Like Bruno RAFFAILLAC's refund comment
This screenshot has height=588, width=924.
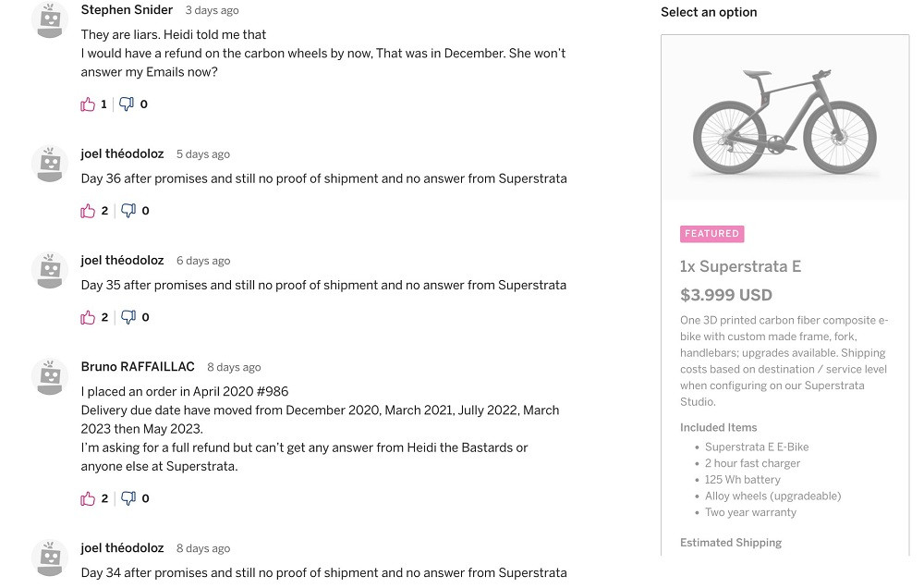pos(88,498)
